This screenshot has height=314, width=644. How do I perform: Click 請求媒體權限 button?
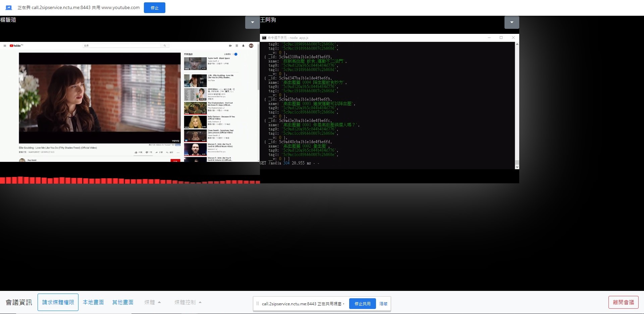click(58, 302)
